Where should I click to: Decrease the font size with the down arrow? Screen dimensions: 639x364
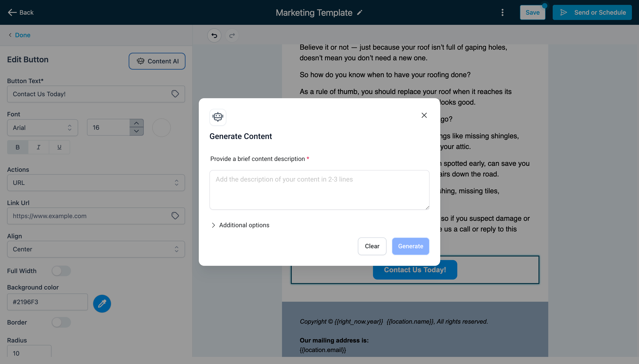[x=136, y=131]
